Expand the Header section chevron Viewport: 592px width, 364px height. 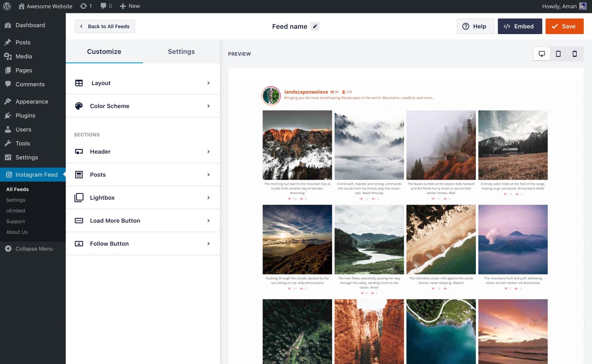coord(208,152)
